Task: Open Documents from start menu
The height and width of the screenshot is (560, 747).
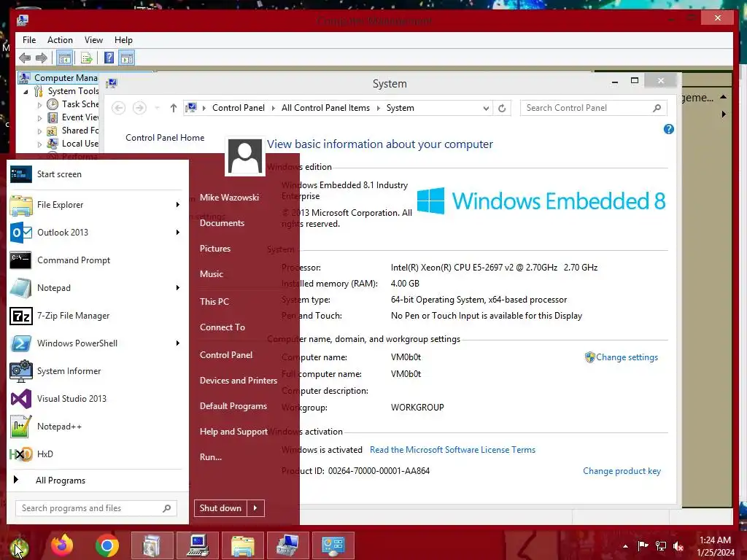Action: click(x=222, y=223)
